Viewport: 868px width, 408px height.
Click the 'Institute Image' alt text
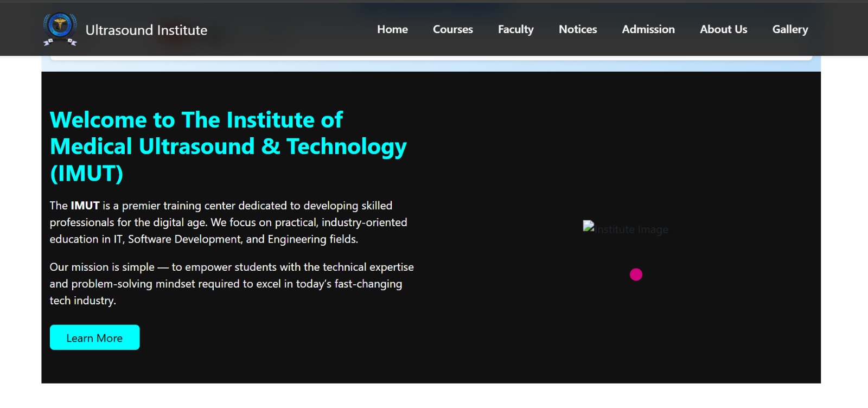tap(632, 229)
